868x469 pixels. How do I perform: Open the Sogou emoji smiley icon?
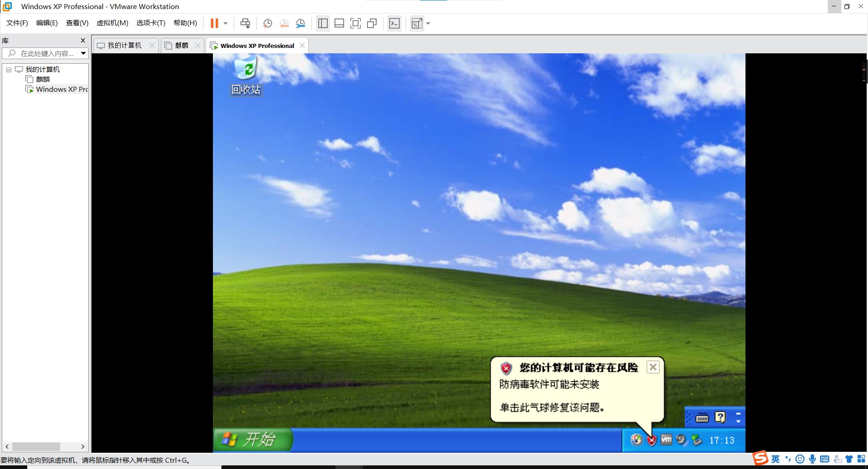click(x=800, y=459)
